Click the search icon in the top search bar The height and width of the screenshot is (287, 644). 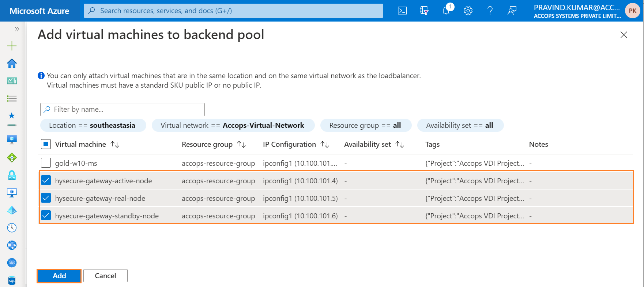tap(92, 11)
